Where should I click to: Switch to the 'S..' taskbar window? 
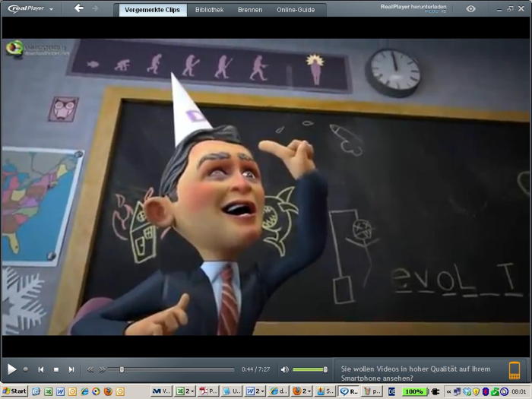325,391
